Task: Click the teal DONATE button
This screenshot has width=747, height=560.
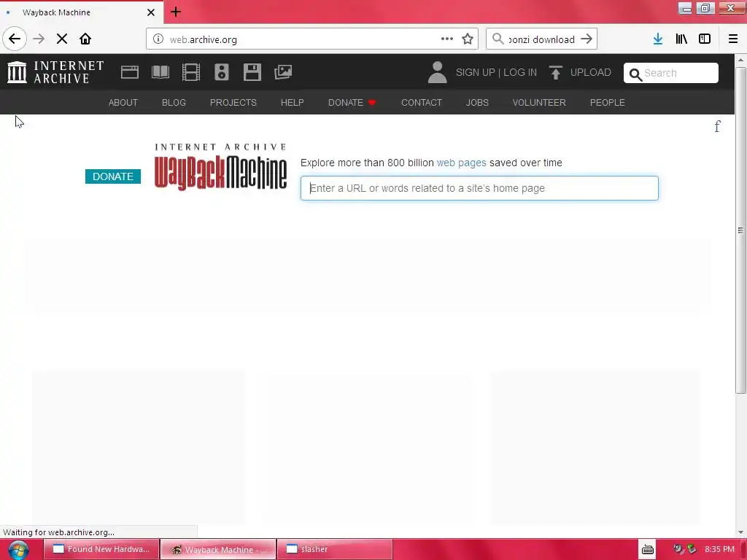Action: [113, 176]
